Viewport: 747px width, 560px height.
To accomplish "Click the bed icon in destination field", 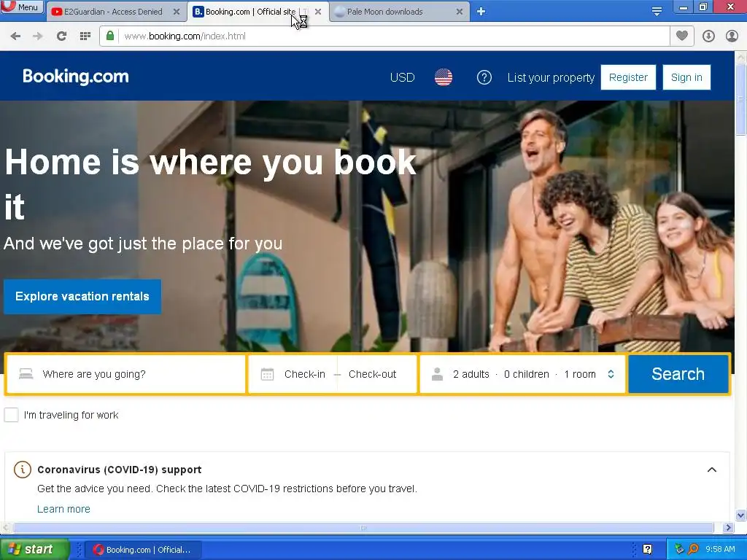I will [x=26, y=374].
